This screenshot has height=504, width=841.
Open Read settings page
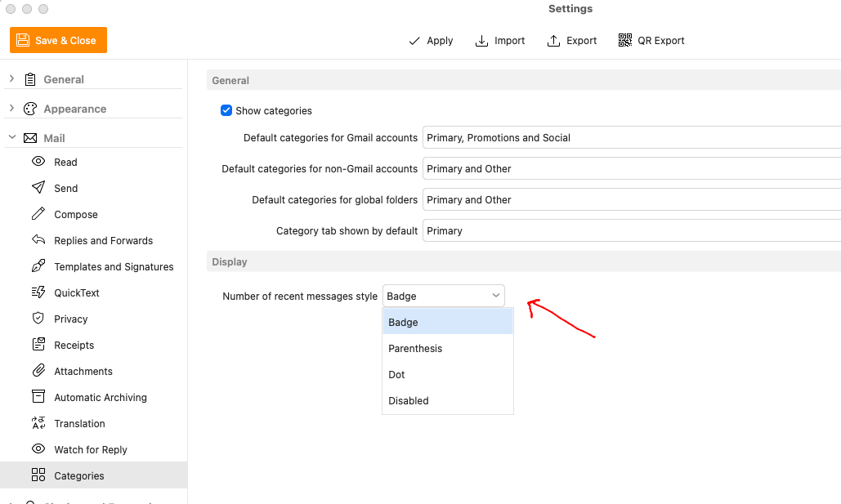(x=94, y=162)
